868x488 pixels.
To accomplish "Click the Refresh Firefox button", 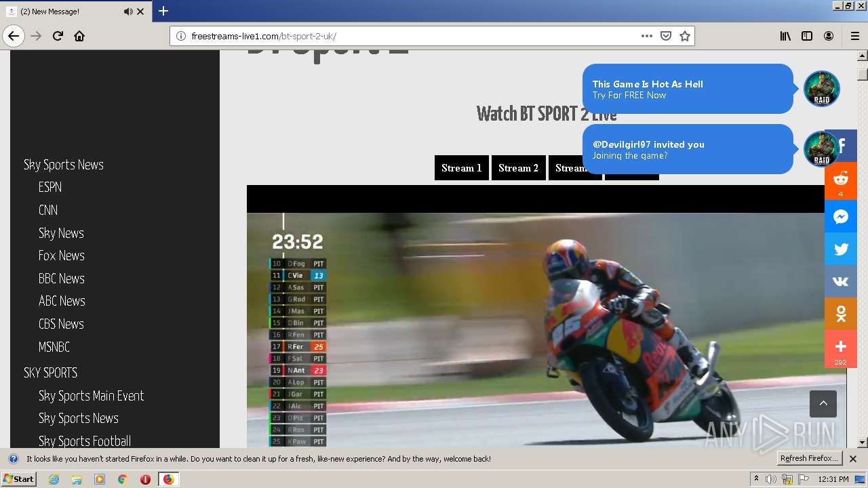I will (810, 459).
